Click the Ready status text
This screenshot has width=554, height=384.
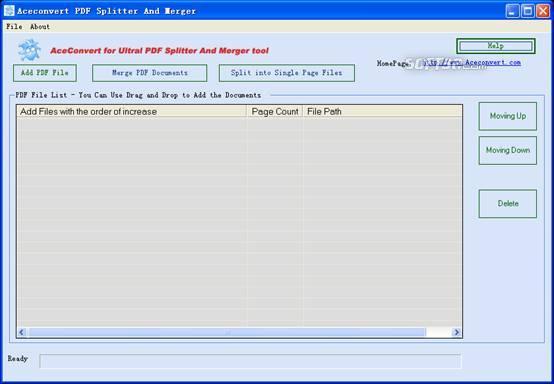pyautogui.click(x=18, y=359)
